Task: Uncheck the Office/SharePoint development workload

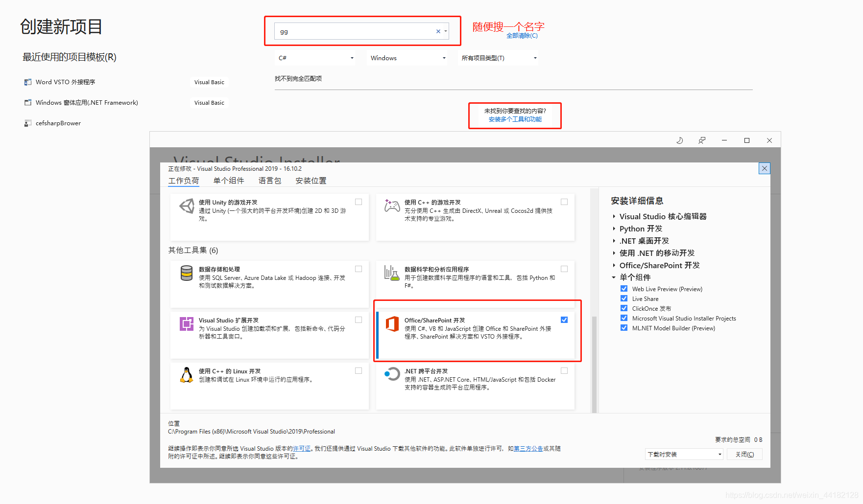Action: [x=564, y=320]
